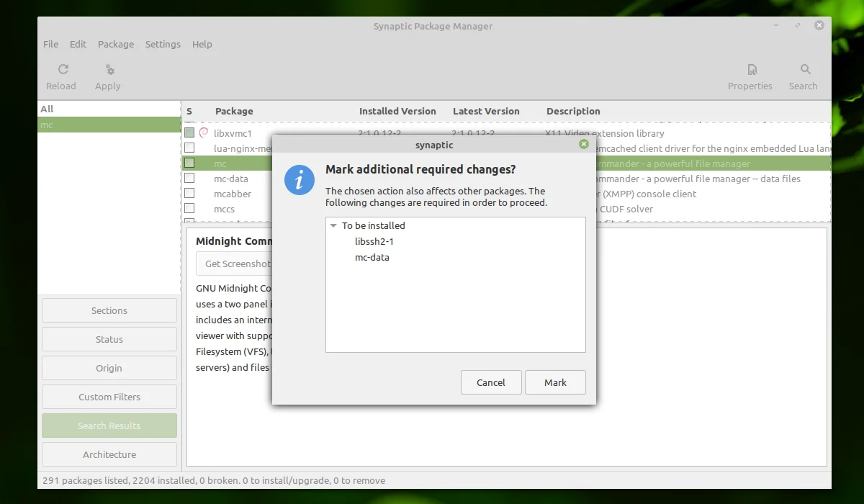Click the status bar package count text
This screenshot has height=504, width=864.
tap(214, 480)
